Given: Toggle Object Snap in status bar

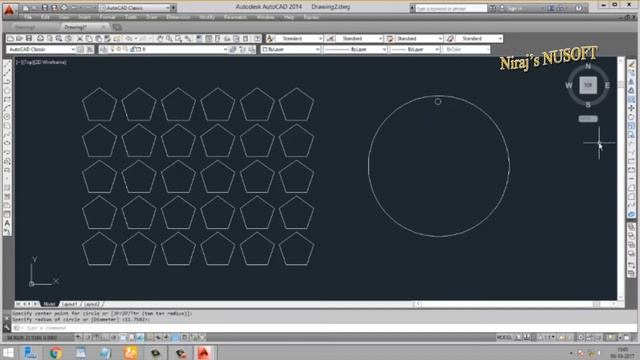Looking at the screenshot, I should 122,338.
